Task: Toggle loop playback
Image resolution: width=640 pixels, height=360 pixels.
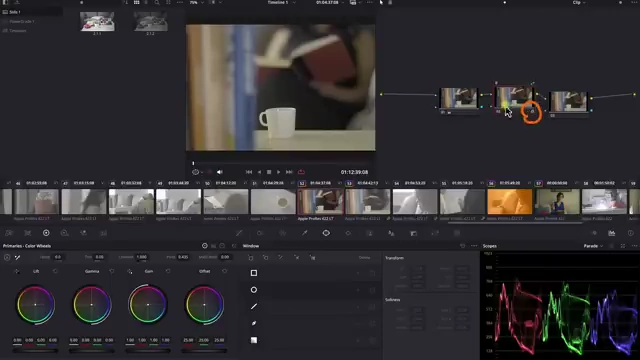Action: click(301, 172)
